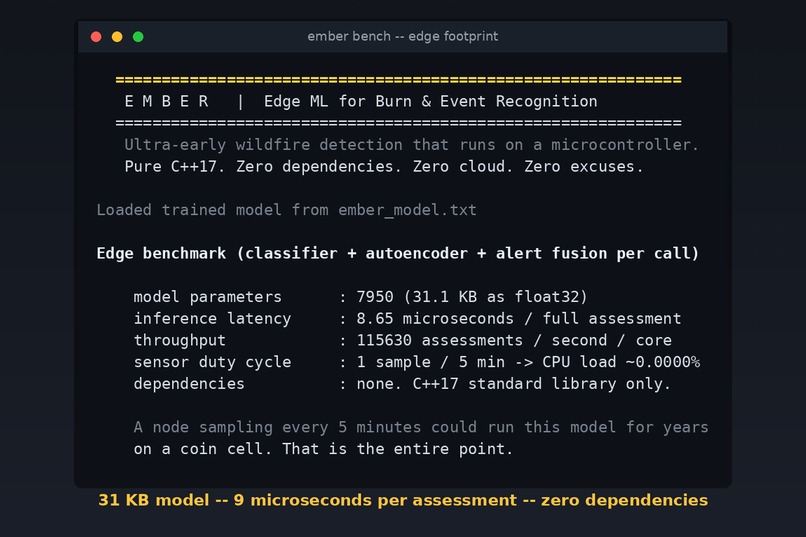
Task: Click '8.65 microseconds / full assessment' value
Action: pos(519,319)
